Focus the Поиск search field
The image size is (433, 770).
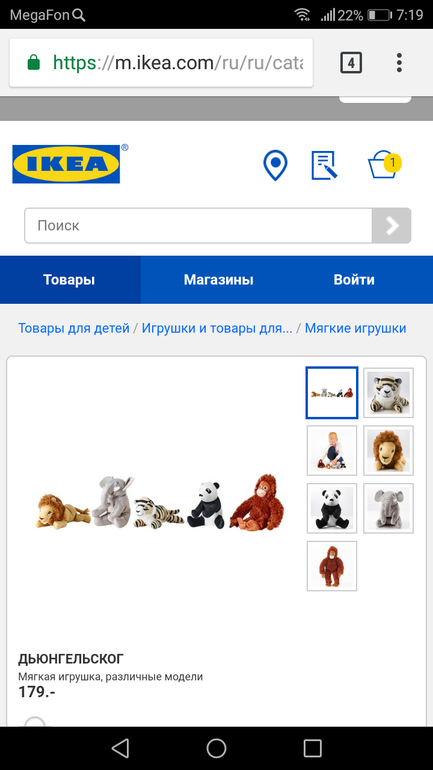198,225
